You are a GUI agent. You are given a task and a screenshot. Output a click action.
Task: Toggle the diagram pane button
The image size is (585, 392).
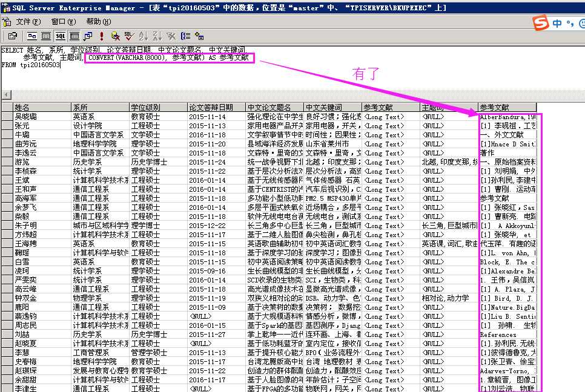(x=31, y=36)
